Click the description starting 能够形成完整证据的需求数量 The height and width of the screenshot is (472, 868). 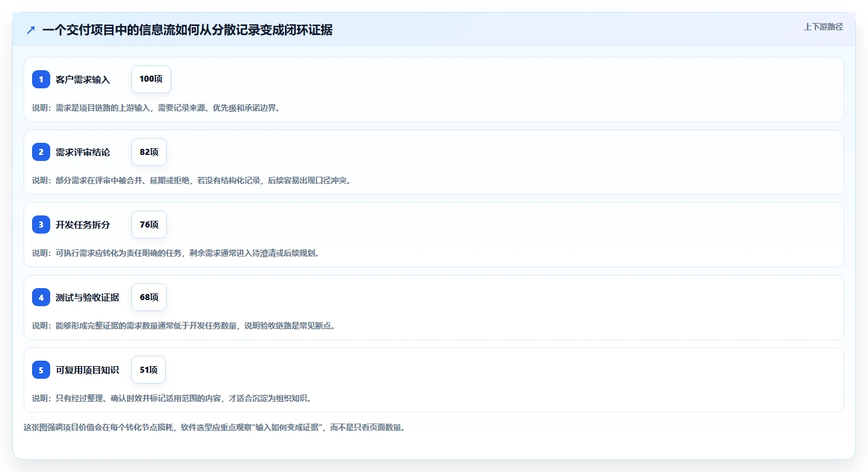click(184, 326)
